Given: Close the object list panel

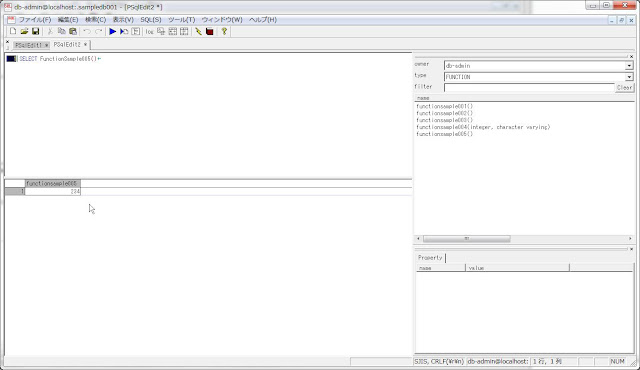Looking at the screenshot, I should pos(631,57).
